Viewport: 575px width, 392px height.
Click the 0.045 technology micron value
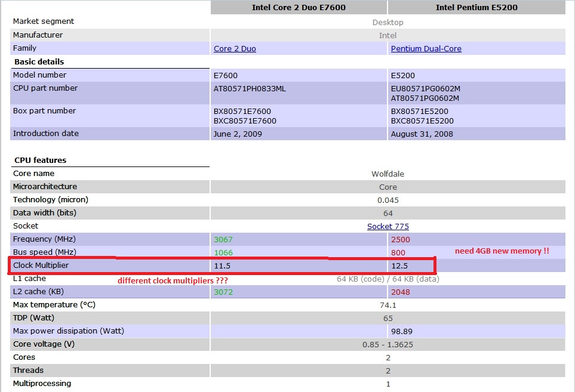[388, 200]
